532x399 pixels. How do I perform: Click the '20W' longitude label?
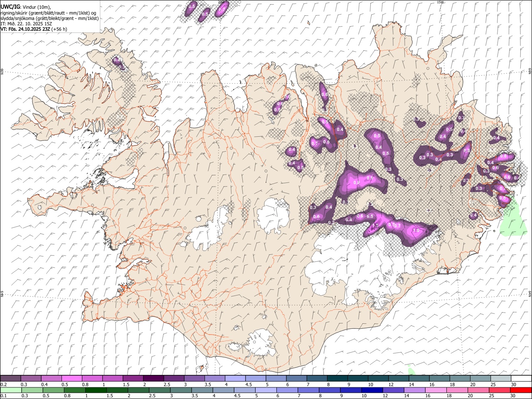221,2
